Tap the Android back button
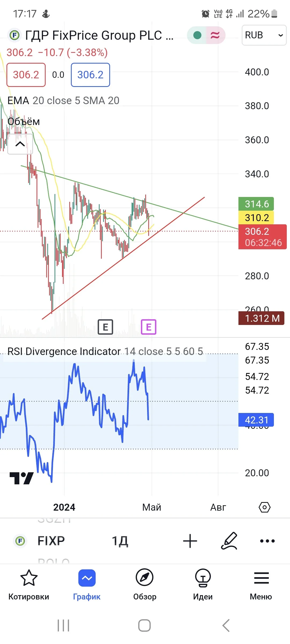Viewport: 290px width, 644px height. (226, 625)
